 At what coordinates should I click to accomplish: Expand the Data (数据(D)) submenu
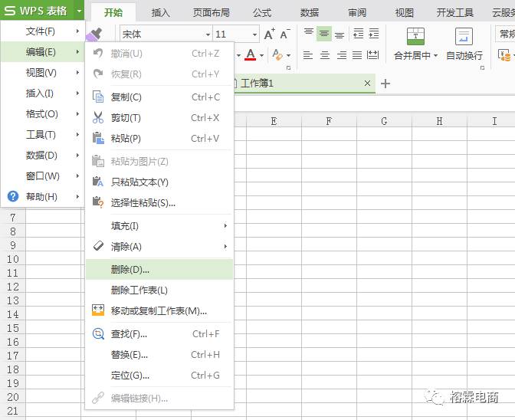coord(43,155)
